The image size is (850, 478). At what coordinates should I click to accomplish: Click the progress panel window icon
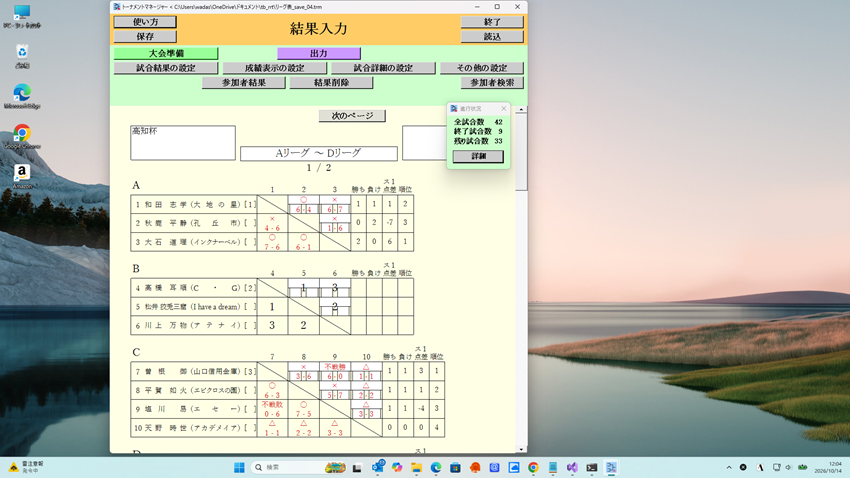[454, 108]
